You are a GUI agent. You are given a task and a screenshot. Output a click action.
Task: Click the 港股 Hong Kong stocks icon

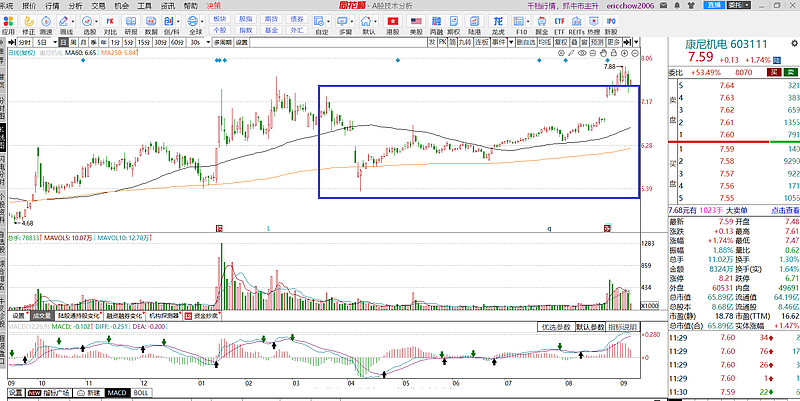tap(392, 25)
